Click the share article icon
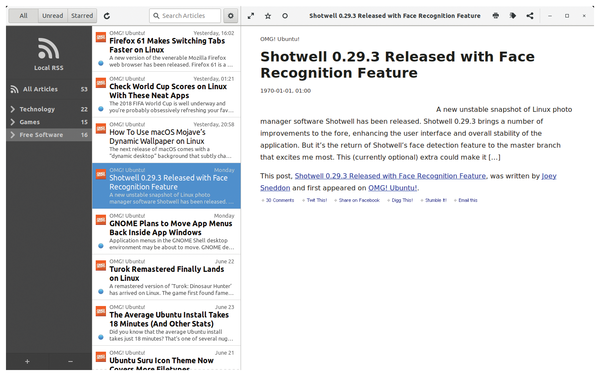This screenshot has width=600, height=376. (x=530, y=16)
